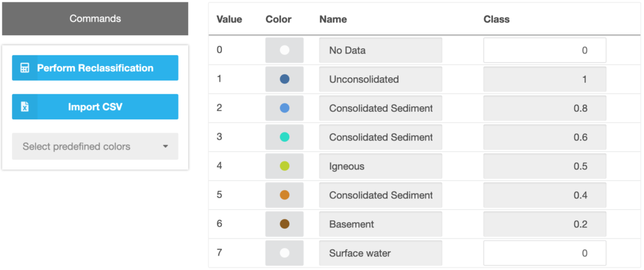Click the orange color swatch in row 5
Viewport: 644px width, 270px height.
coord(284,195)
